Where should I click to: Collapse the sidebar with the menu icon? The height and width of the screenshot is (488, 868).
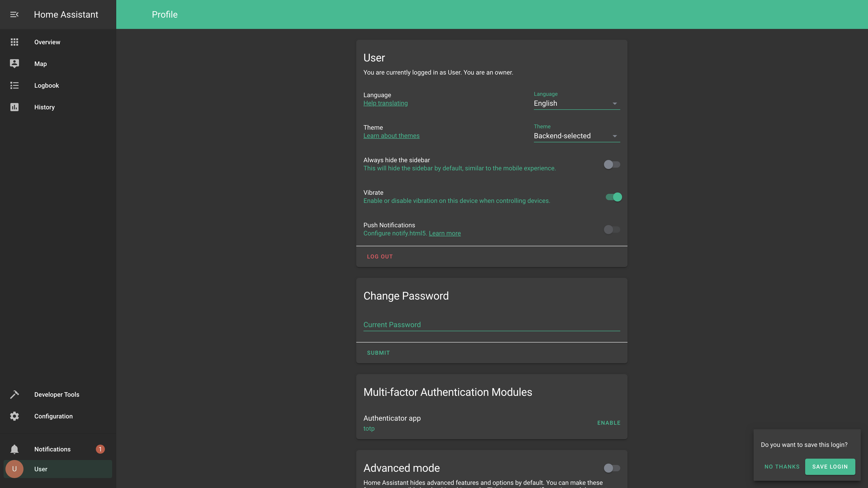pyautogui.click(x=14, y=14)
